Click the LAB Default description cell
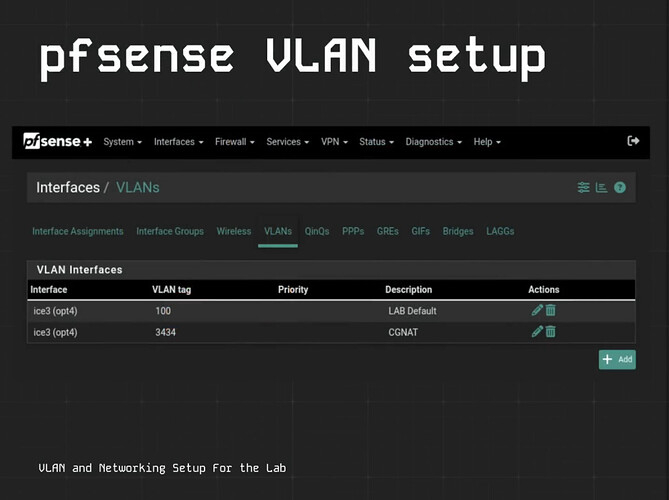 pyautogui.click(x=412, y=311)
